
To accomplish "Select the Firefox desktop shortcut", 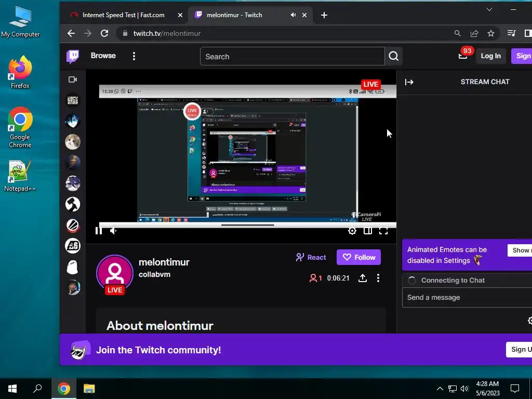I will [x=20, y=72].
